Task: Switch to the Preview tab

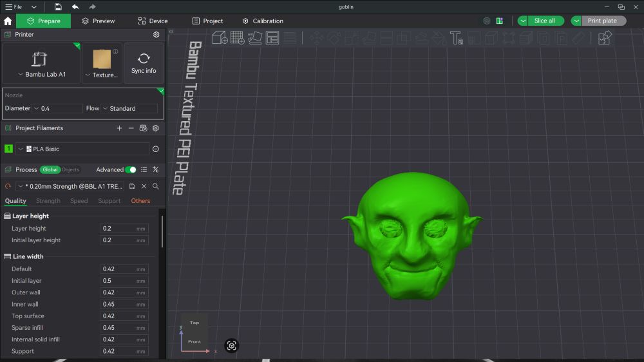Action: 98,21
